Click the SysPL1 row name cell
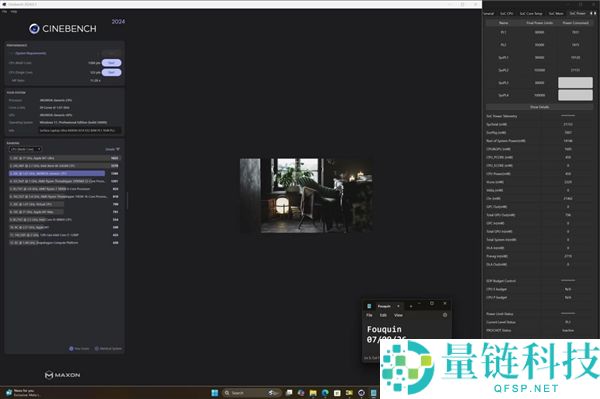 [504, 57]
